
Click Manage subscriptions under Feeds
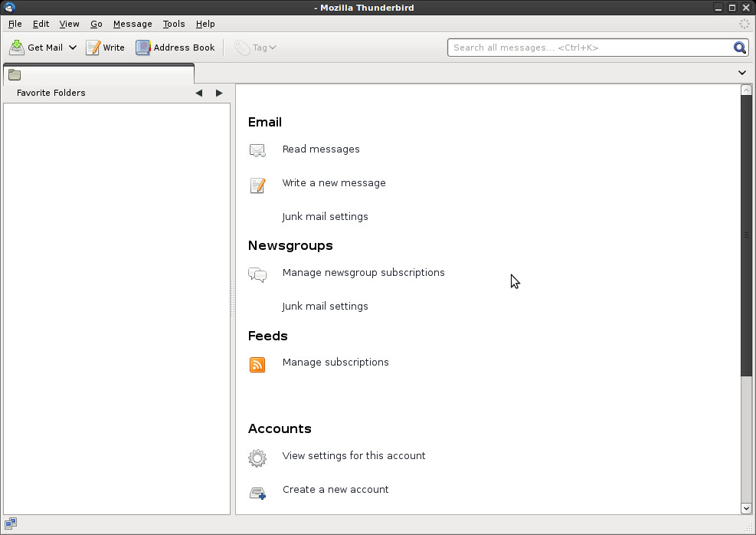pos(335,363)
